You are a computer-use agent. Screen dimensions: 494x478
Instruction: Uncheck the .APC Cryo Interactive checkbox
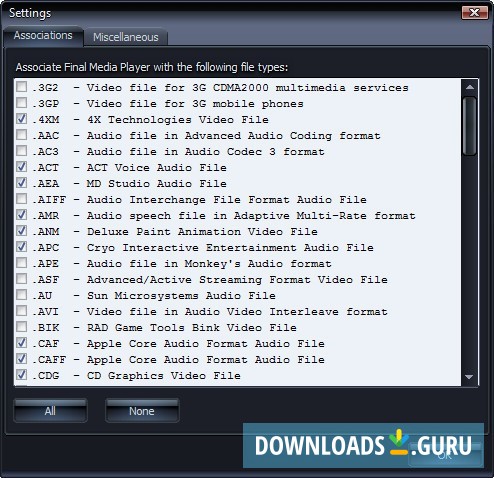coord(22,247)
